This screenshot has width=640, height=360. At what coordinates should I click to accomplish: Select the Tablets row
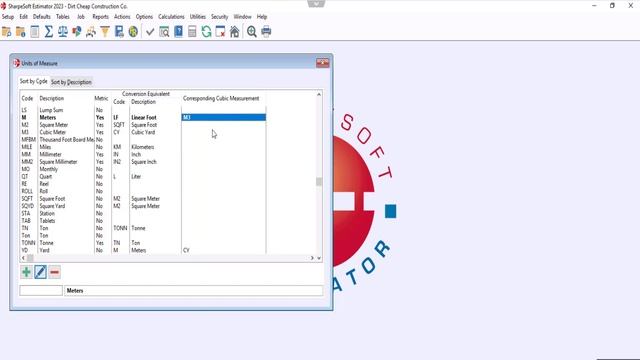pyautogui.click(x=143, y=221)
